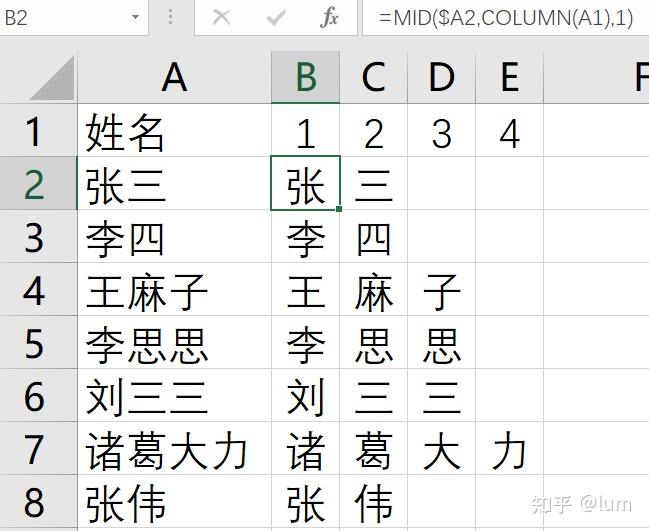Select row 1 header

click(38, 130)
